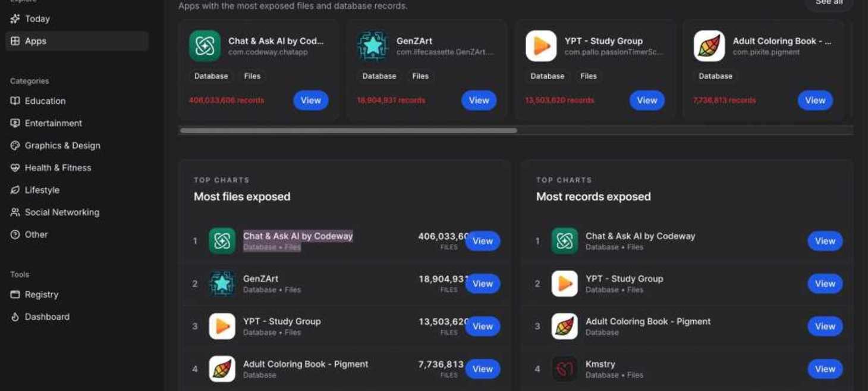Screen dimensions: 868x391
Task: Click GenZArt icon in Most files exposed list
Action: pos(222,284)
